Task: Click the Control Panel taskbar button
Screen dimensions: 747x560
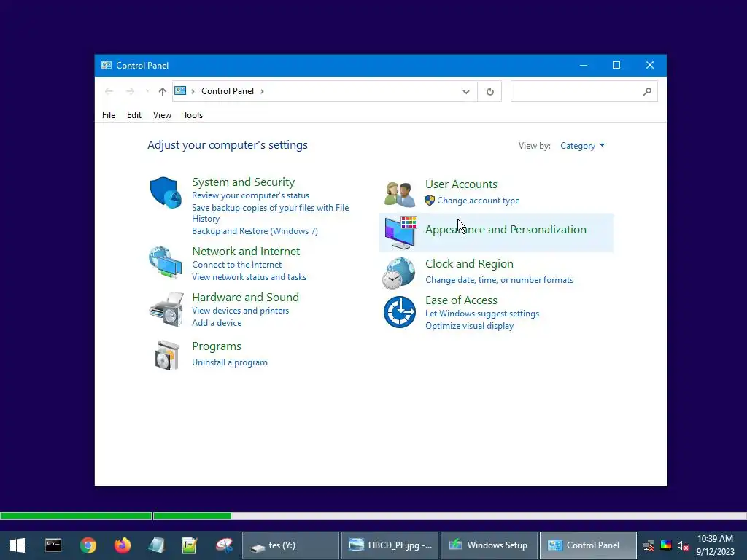Action: 588,545
